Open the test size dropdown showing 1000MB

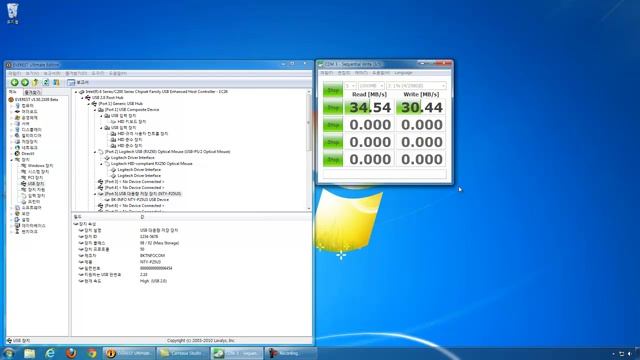371,86
